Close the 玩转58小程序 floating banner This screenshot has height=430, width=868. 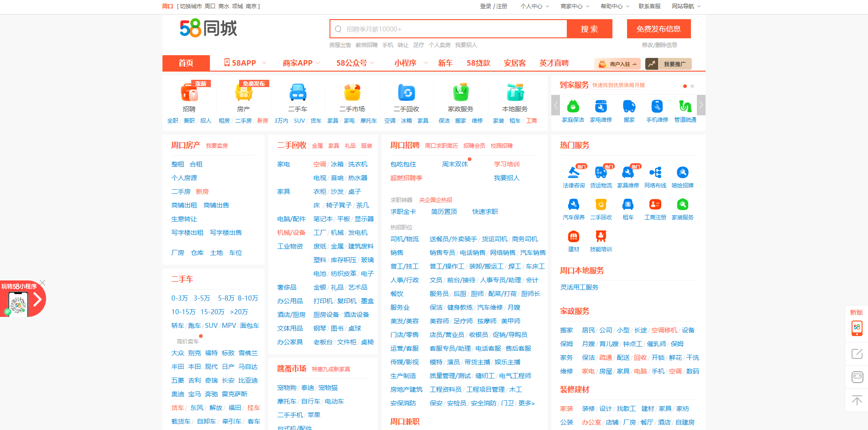tap(42, 283)
